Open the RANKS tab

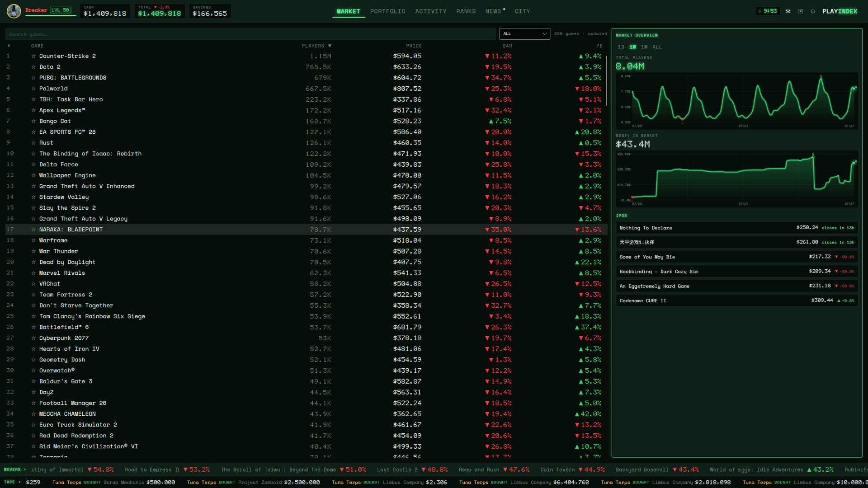point(466,11)
